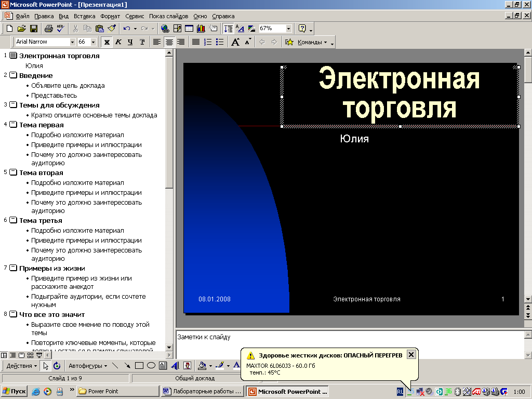Switch to slide sorter view icon
This screenshot has height=399, width=532.
point(30,355)
